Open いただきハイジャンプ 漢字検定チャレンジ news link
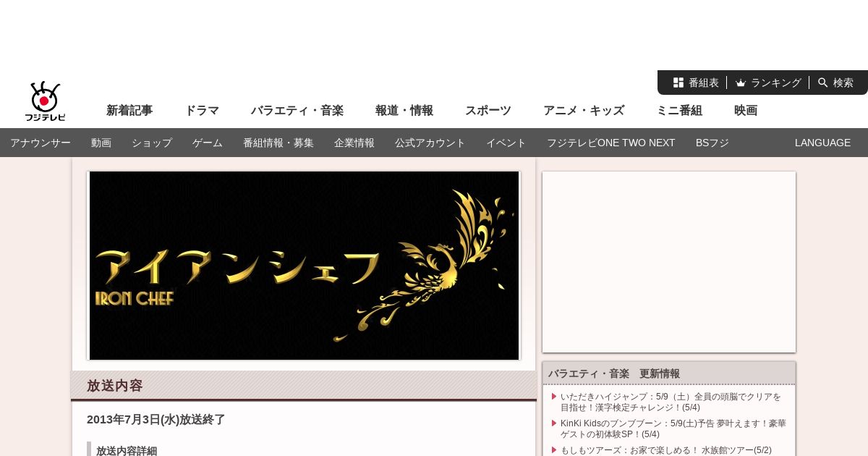868x456 pixels. pyautogui.click(x=671, y=402)
